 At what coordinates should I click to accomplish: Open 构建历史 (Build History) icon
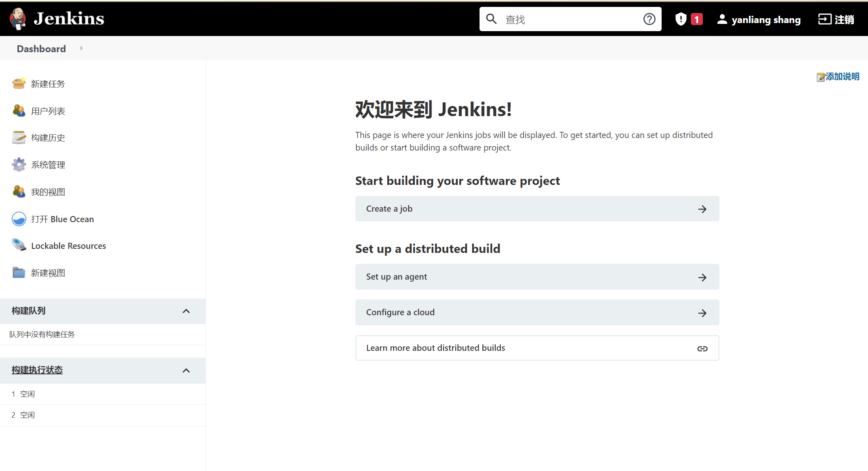pos(19,138)
